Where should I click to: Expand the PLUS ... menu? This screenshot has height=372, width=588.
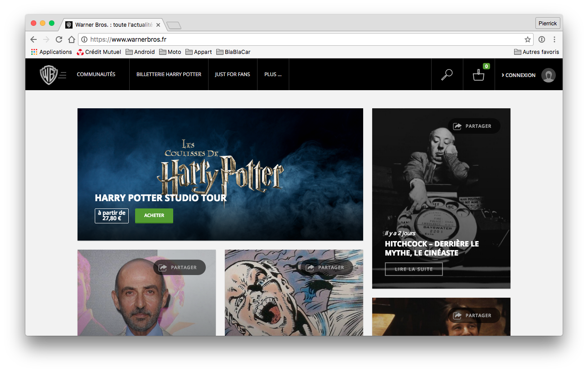(273, 74)
